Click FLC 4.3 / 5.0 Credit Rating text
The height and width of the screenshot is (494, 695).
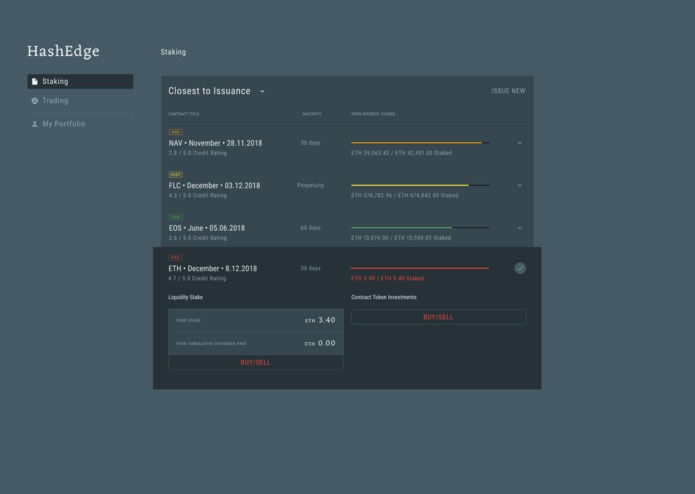[x=198, y=195]
